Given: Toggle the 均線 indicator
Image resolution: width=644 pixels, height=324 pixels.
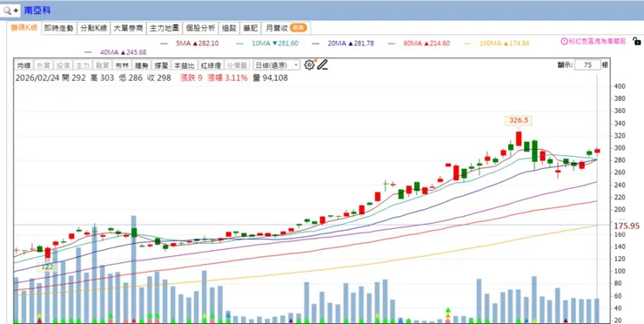Looking at the screenshot, I should click(23, 65).
